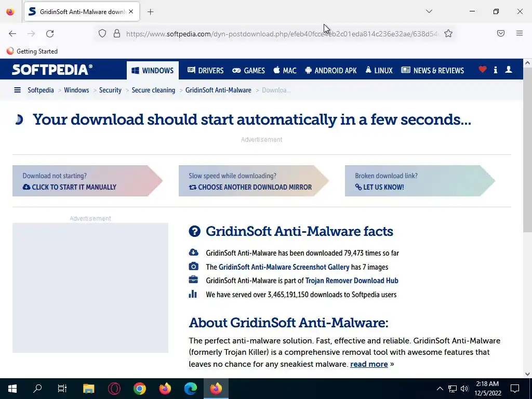Click the question mark facts icon
The height and width of the screenshot is (399, 532).
click(194, 231)
